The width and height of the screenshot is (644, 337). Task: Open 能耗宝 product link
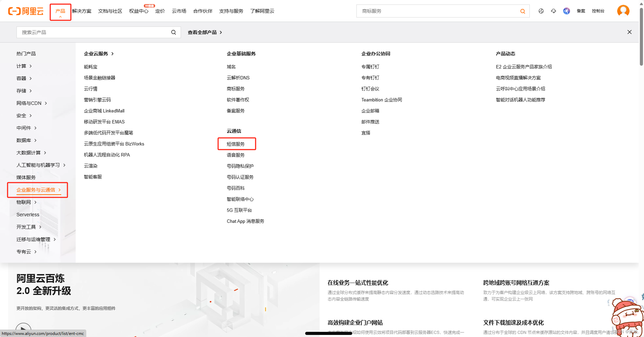click(x=91, y=67)
